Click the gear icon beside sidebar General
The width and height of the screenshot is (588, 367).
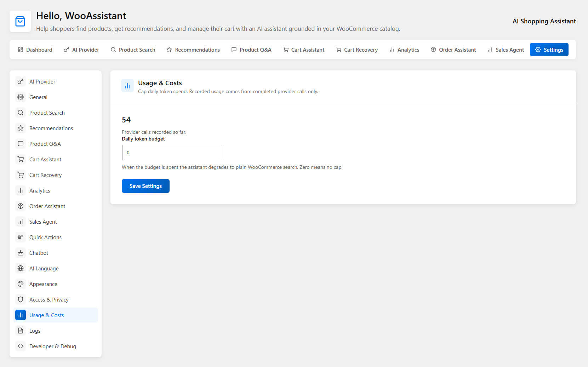pyautogui.click(x=21, y=97)
